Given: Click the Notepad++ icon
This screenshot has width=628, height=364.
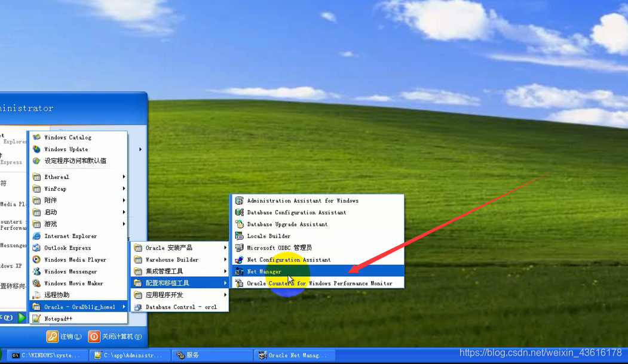Looking at the screenshot, I should click(37, 319).
